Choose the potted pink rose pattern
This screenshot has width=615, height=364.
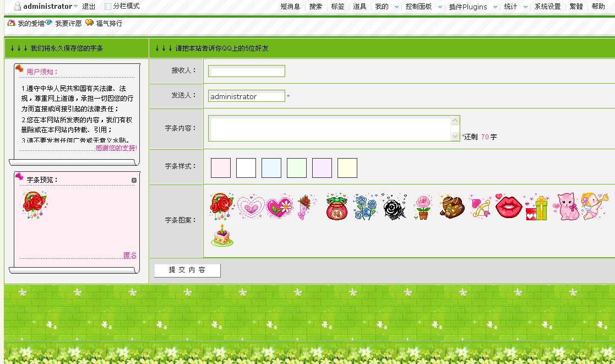[x=422, y=207]
